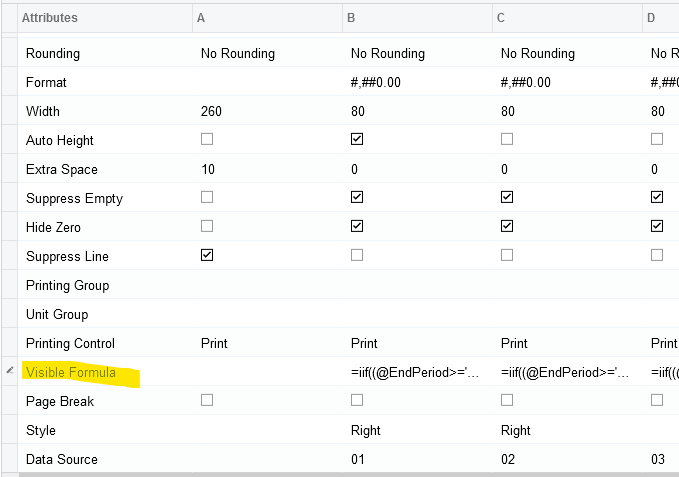This screenshot has height=477, width=679.
Task: Open Printing Control Print for column D
Action: (661, 343)
